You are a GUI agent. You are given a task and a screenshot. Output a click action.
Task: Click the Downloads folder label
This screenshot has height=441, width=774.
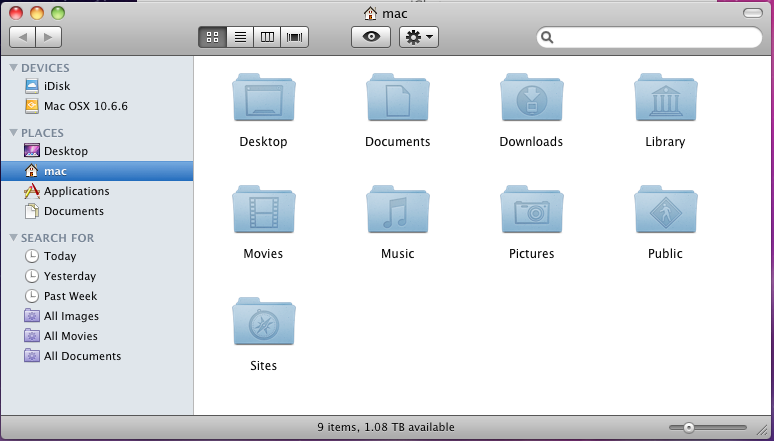pyautogui.click(x=531, y=142)
